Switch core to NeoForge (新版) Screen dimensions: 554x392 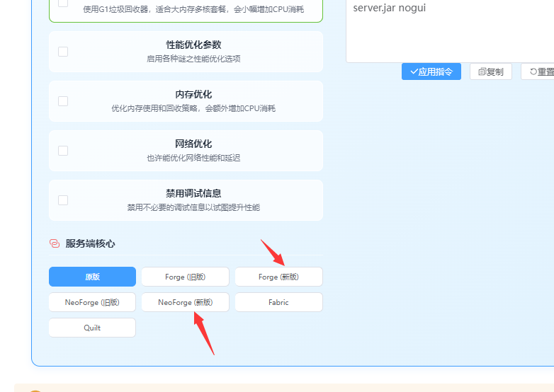tap(185, 302)
